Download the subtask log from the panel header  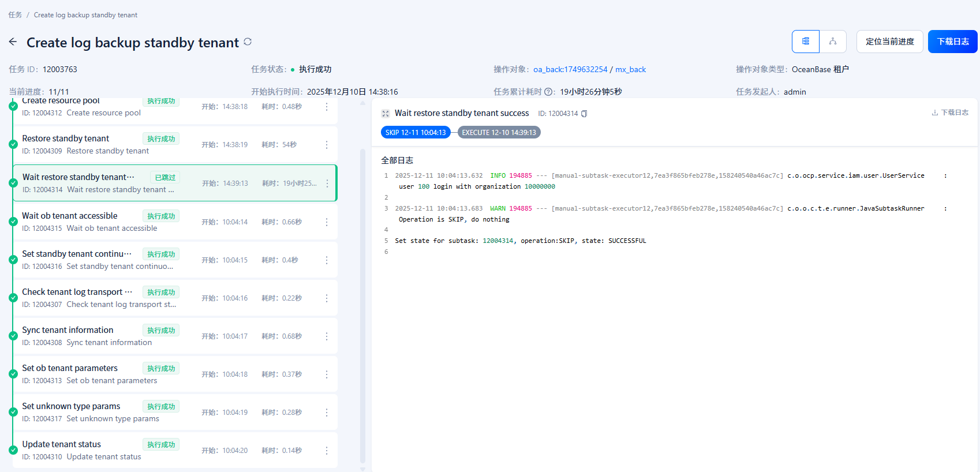(950, 113)
